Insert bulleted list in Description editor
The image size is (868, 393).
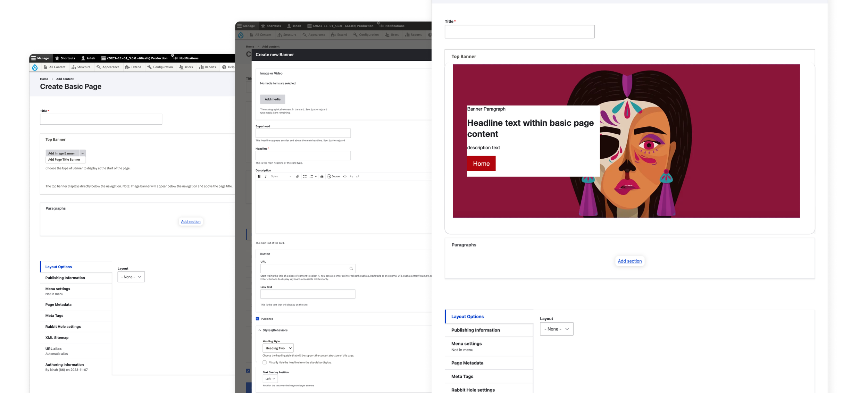pos(304,176)
